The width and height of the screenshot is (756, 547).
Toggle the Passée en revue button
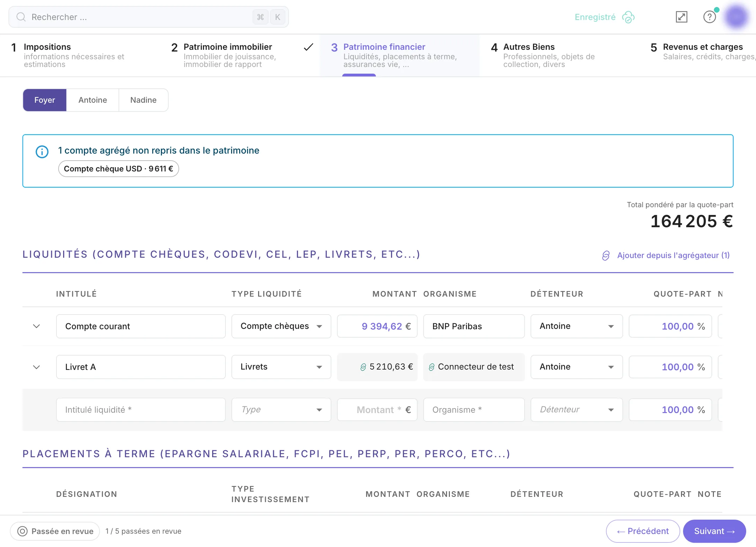(x=55, y=531)
